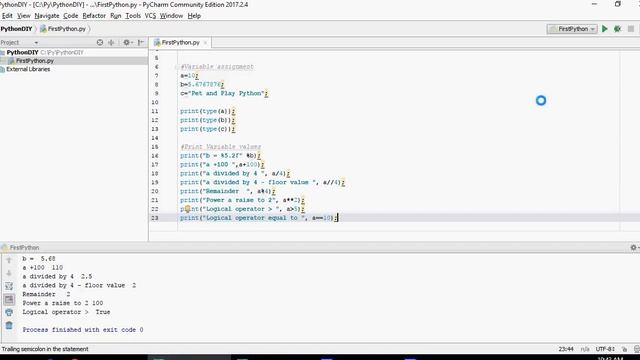640x360 pixels.
Task: Change UTF-8 file encoding in status bar
Action: coord(605,349)
